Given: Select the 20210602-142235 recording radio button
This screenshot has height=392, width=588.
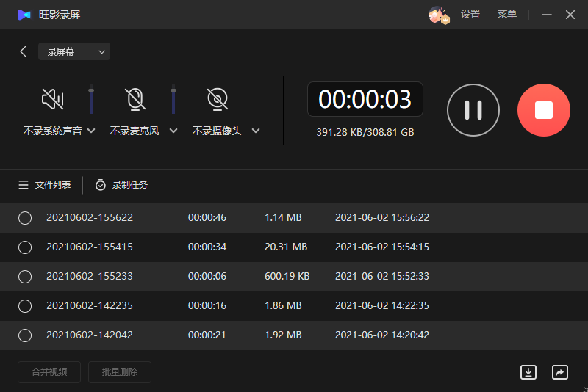Looking at the screenshot, I should [25, 306].
